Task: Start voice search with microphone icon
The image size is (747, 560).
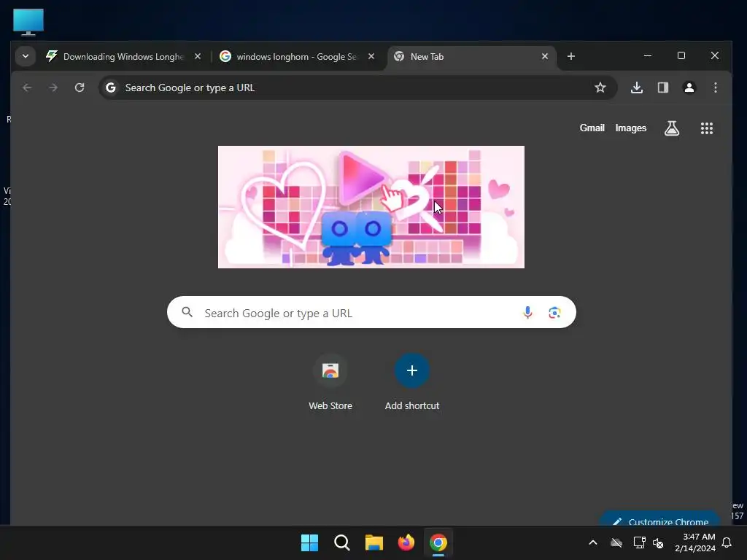Action: 527,312
